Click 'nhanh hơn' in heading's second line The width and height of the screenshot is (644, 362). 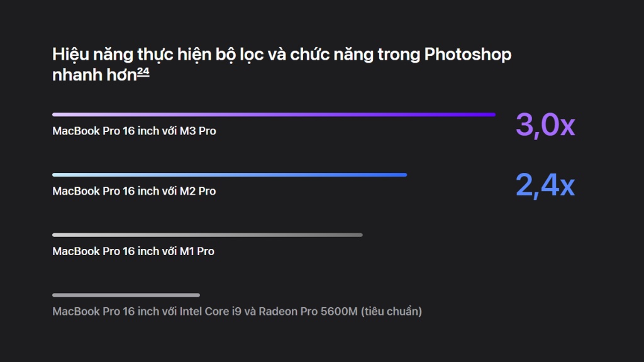(x=94, y=75)
